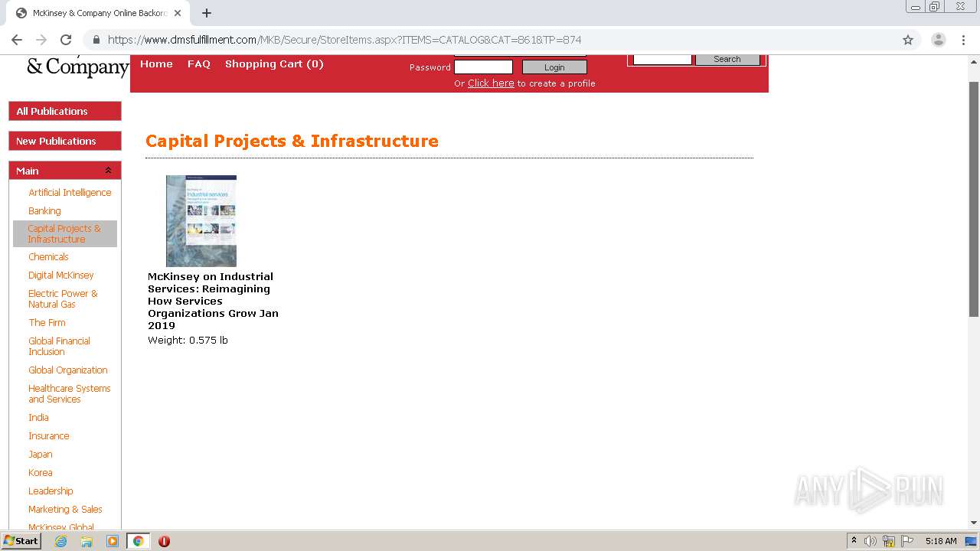
Task: Select Marketing & Sales category
Action: click(65, 510)
